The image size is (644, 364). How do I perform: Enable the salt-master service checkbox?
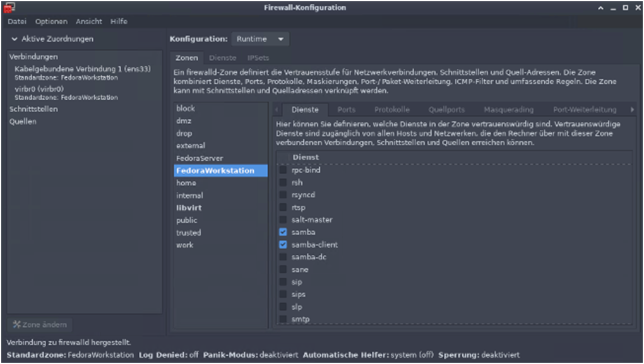tap(283, 220)
